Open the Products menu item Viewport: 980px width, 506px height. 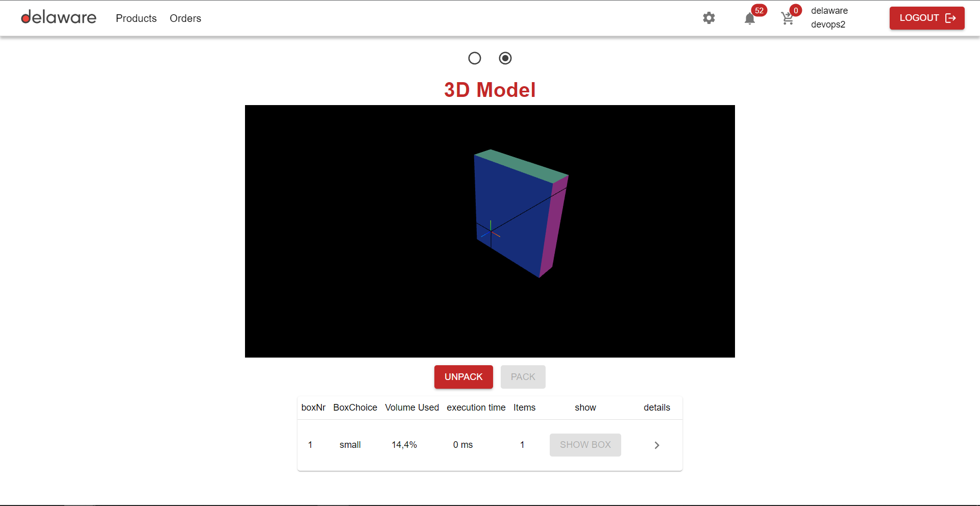136,18
